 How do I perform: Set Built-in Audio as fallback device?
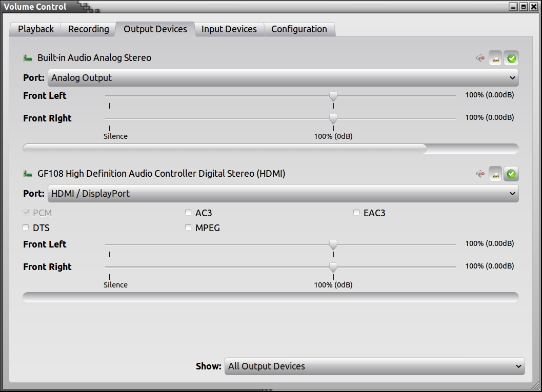511,58
